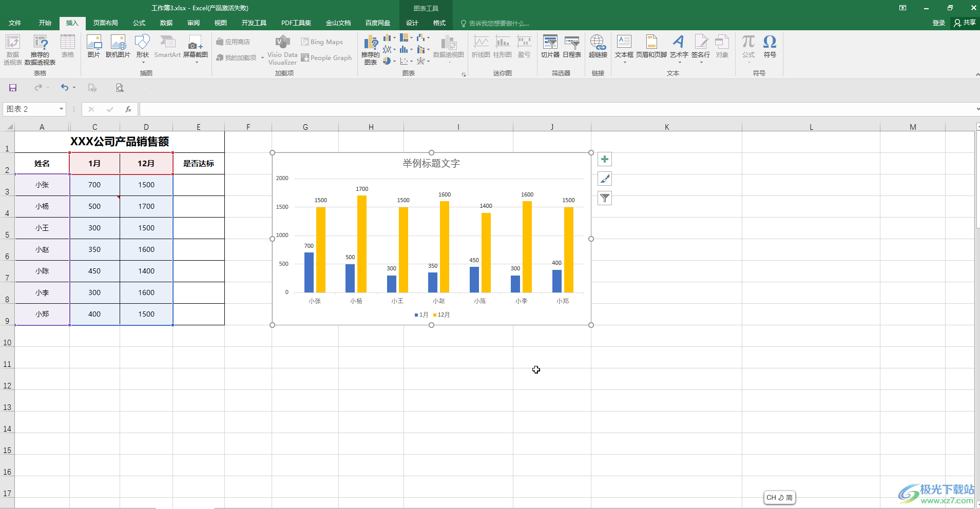Click the Tell Me search box

495,23
